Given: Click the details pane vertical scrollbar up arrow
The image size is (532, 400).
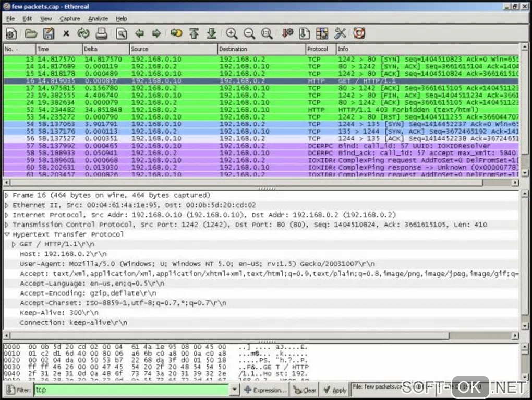Looking at the screenshot, I should point(525,194).
